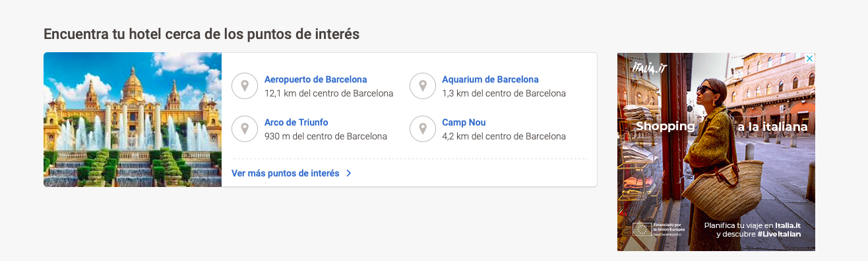Click the European Union flag logo in the ad

point(642,229)
